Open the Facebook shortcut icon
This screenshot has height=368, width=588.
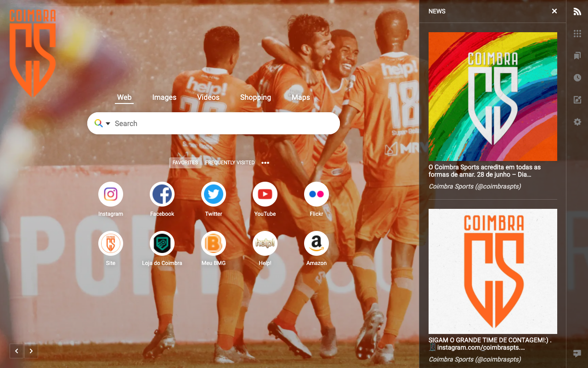point(162,194)
